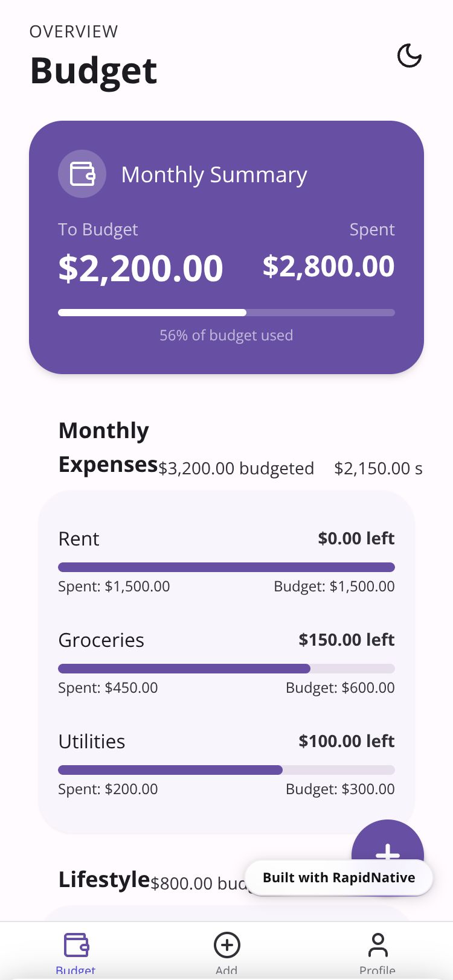Open the Budget tab wallet icon
This screenshot has height=980, width=453.
point(76,944)
